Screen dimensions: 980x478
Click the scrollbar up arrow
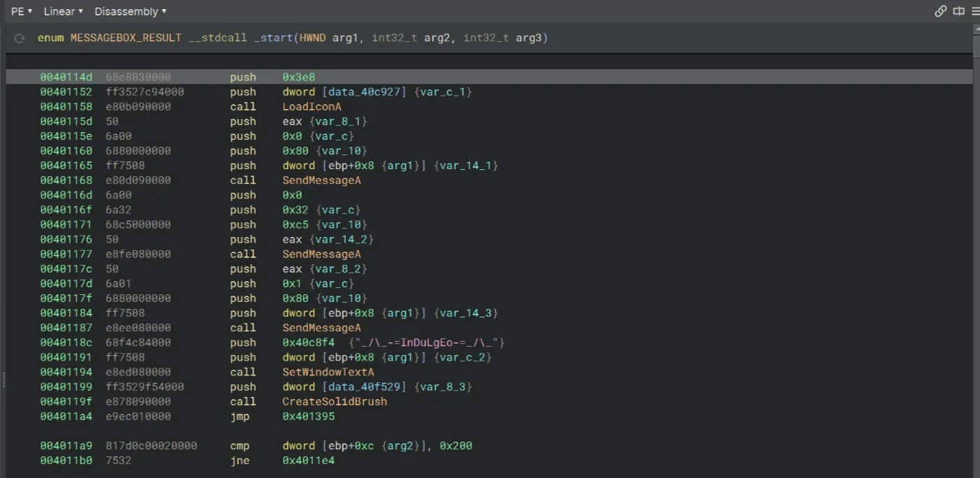[x=976, y=29]
